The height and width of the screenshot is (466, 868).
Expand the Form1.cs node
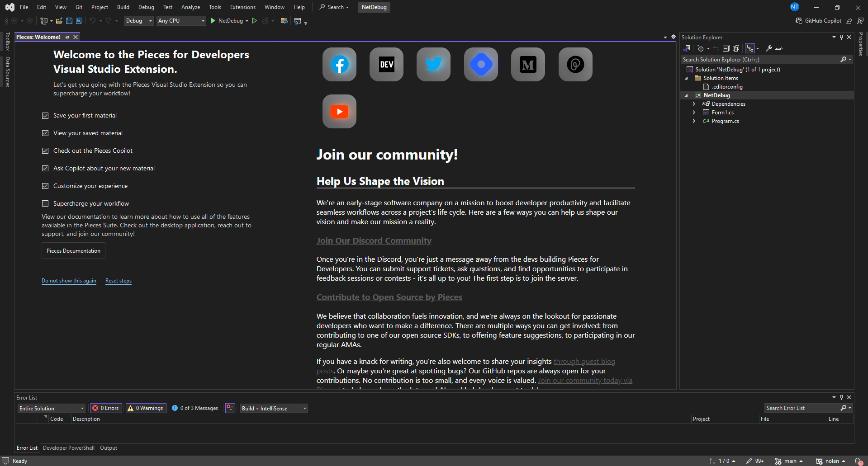pos(694,113)
